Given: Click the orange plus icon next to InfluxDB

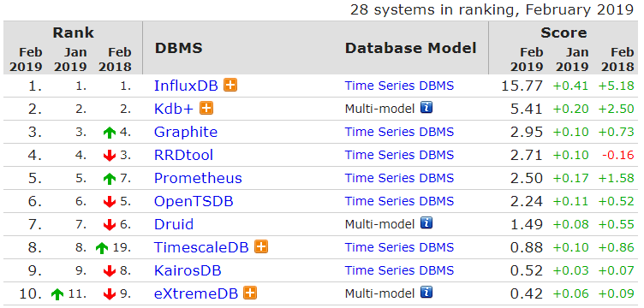Looking at the screenshot, I should [230, 86].
